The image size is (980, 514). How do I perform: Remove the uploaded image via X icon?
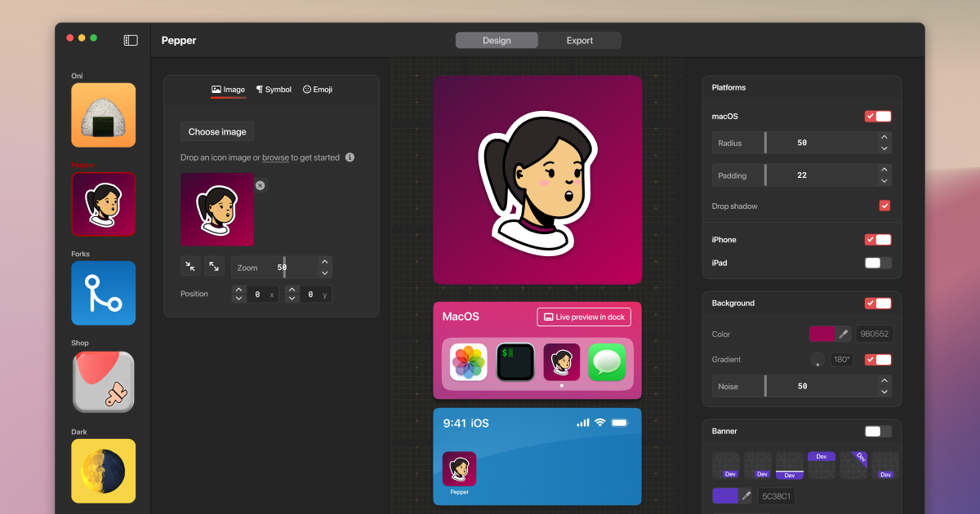pyautogui.click(x=260, y=185)
